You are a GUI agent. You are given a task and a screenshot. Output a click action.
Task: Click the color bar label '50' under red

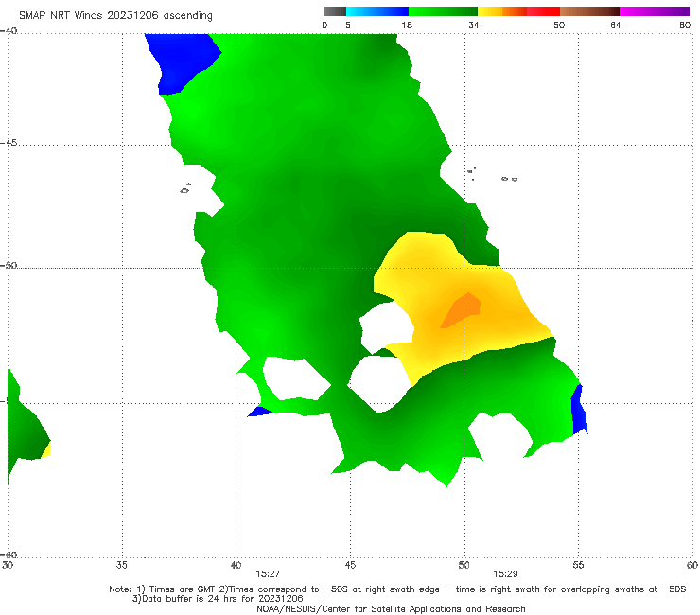[x=559, y=25]
